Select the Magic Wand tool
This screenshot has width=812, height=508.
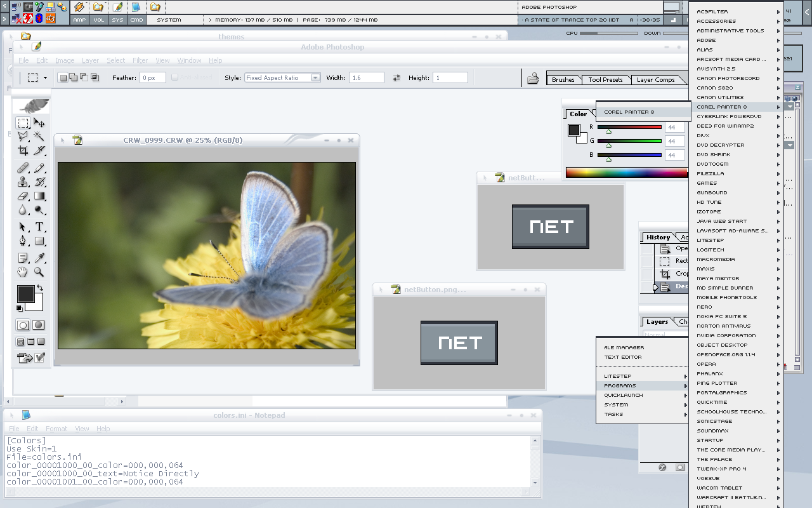[x=39, y=136]
